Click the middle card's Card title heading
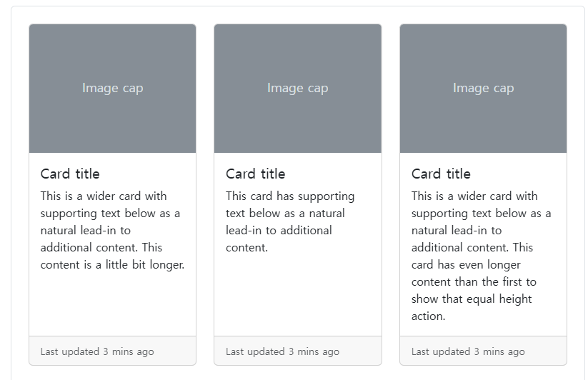The image size is (588, 380). (x=255, y=174)
